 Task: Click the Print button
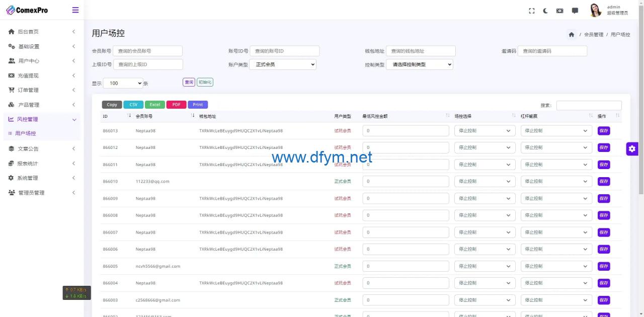coord(198,105)
